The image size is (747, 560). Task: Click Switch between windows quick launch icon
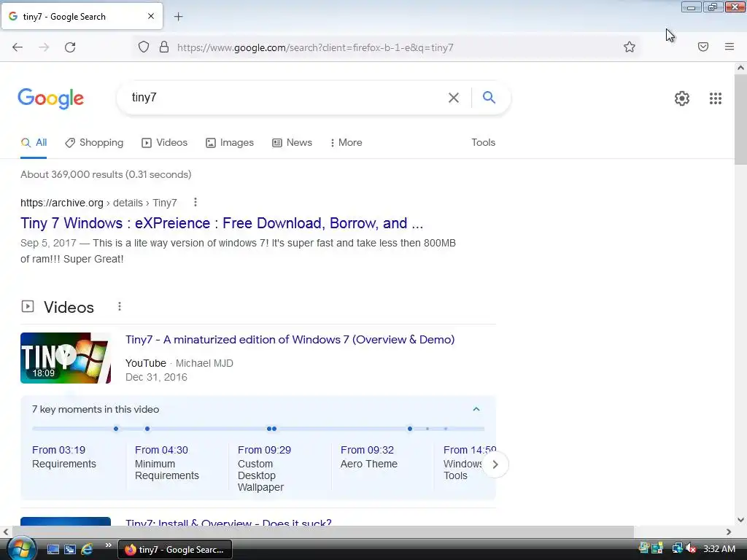[70, 550]
